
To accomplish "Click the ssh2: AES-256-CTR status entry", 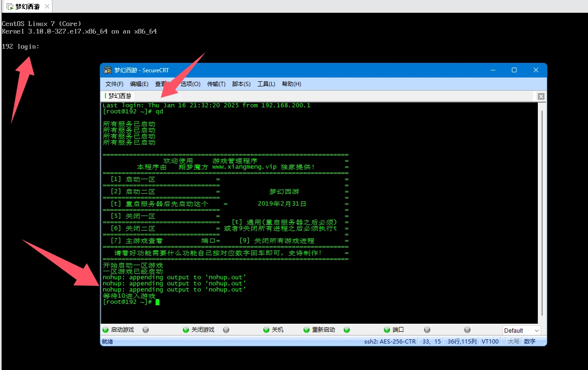I will pos(390,342).
